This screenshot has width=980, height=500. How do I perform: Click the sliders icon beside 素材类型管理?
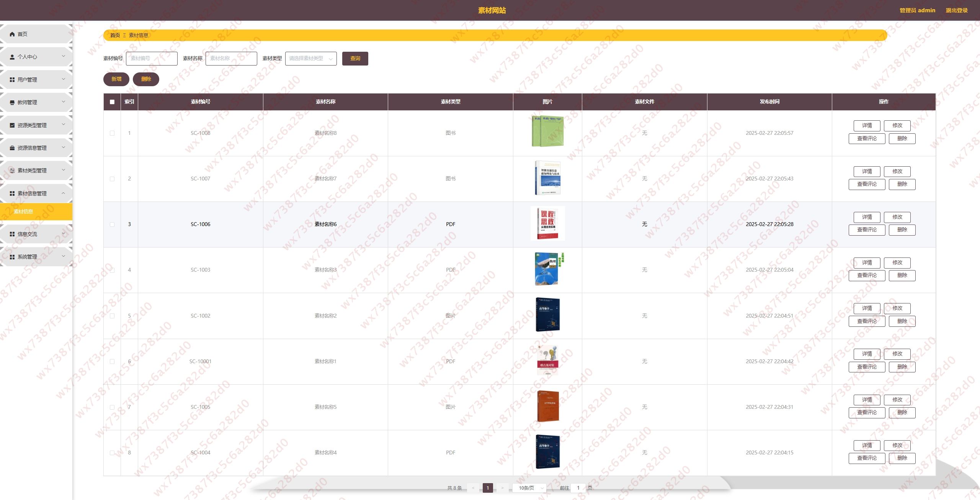click(x=12, y=170)
